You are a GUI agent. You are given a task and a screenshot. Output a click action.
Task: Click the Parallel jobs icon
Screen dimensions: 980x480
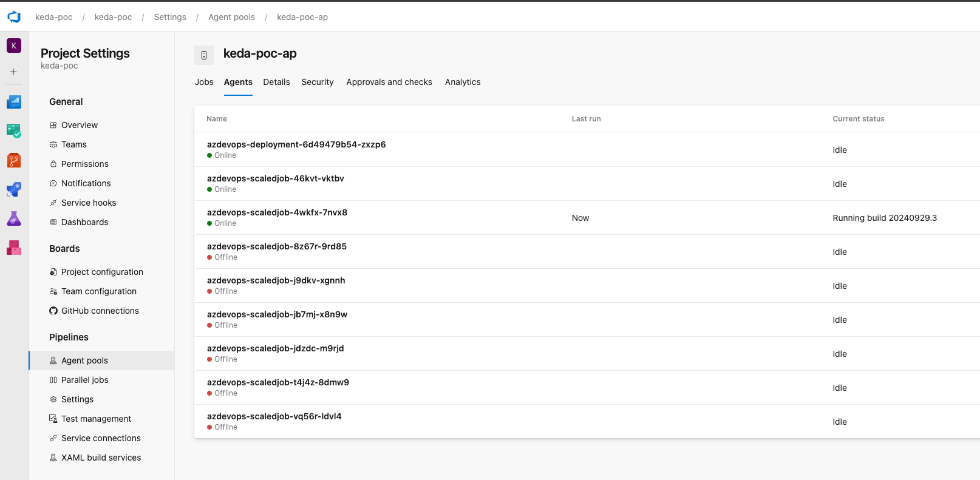[x=53, y=380]
